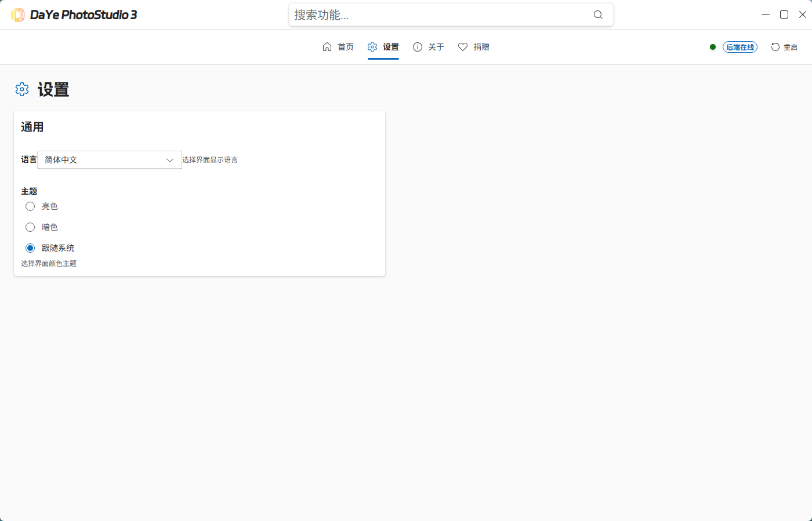Select the 亮色 light theme radio
This screenshot has height=521, width=812.
coord(30,206)
